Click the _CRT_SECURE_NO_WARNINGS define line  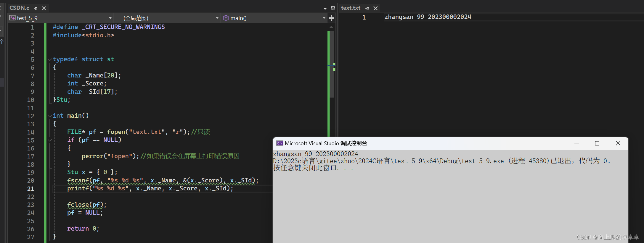109,27
